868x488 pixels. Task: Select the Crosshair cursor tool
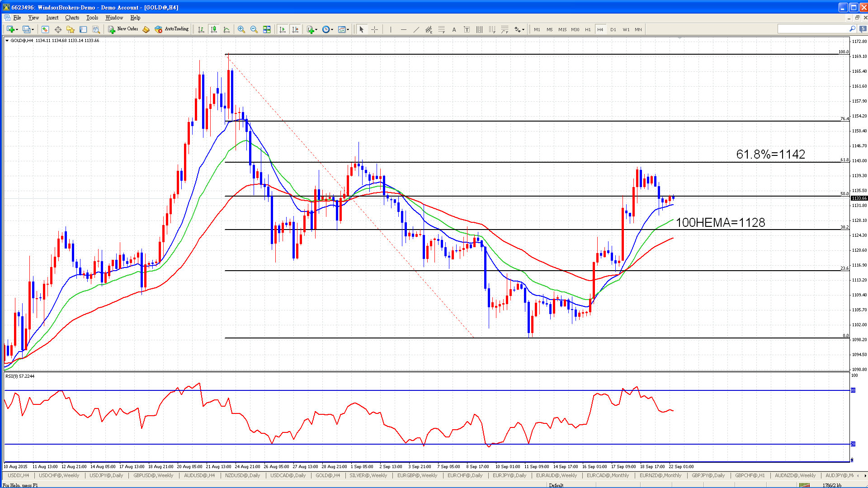pos(374,29)
